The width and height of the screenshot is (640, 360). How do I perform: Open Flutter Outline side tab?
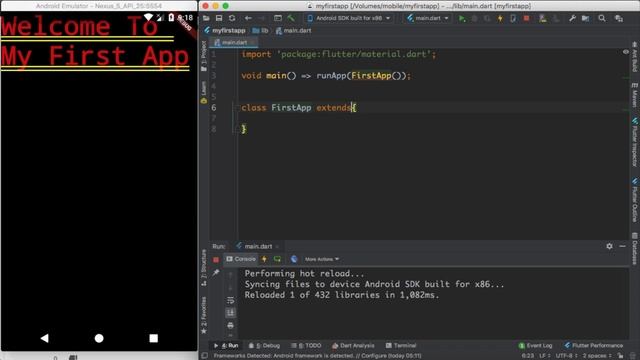(635, 200)
